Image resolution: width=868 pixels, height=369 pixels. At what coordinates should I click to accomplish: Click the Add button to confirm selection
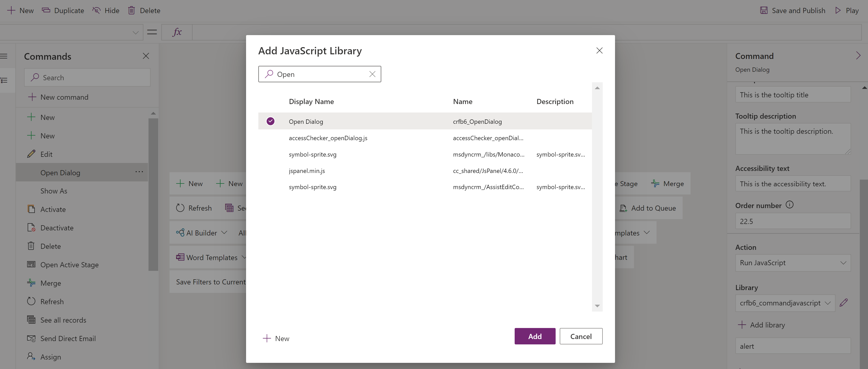pyautogui.click(x=534, y=336)
